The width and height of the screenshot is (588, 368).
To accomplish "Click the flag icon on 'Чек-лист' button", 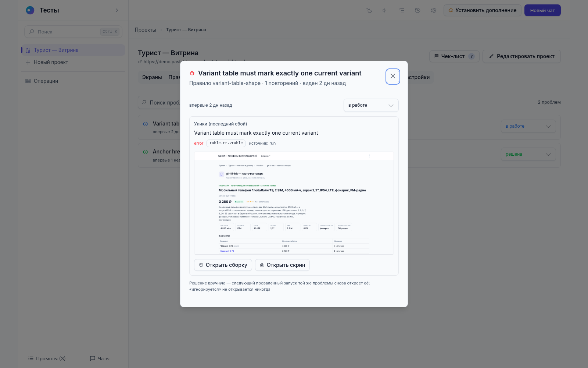I will coord(437,56).
